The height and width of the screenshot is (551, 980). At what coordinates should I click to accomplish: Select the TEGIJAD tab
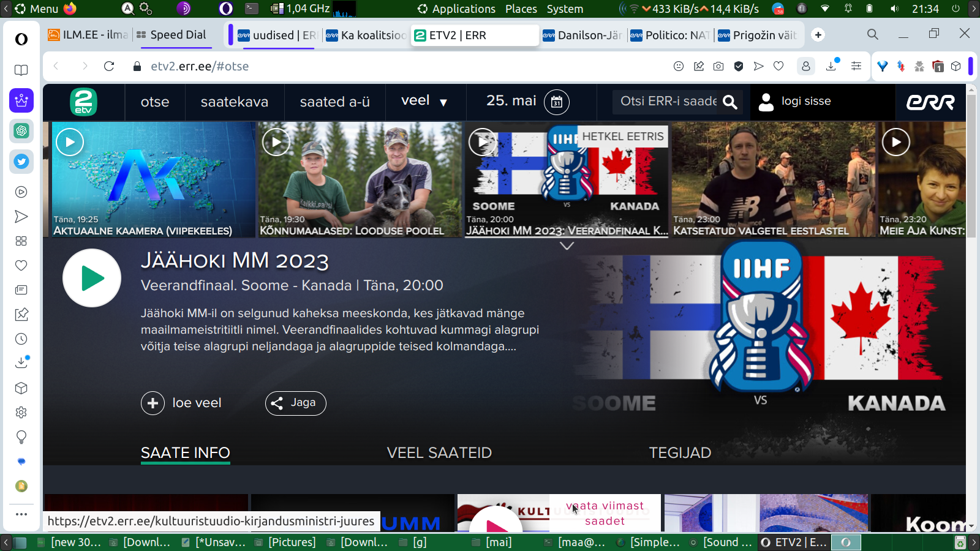680,453
